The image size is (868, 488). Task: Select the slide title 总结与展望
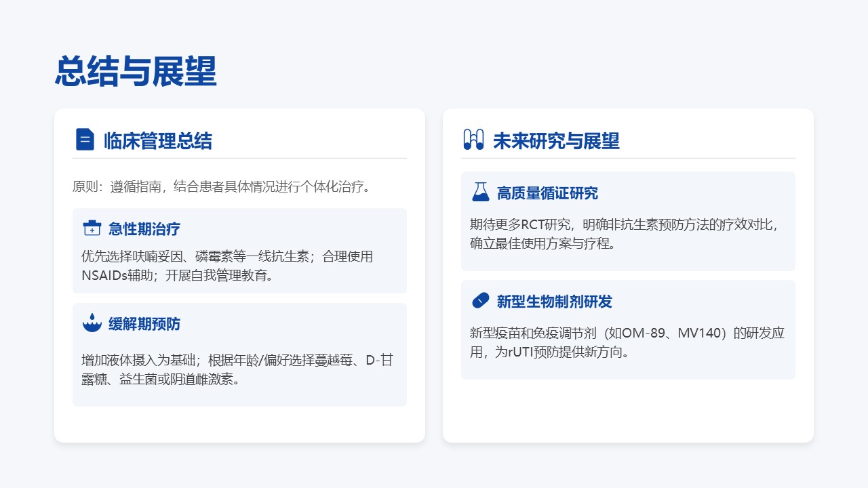pos(136,71)
